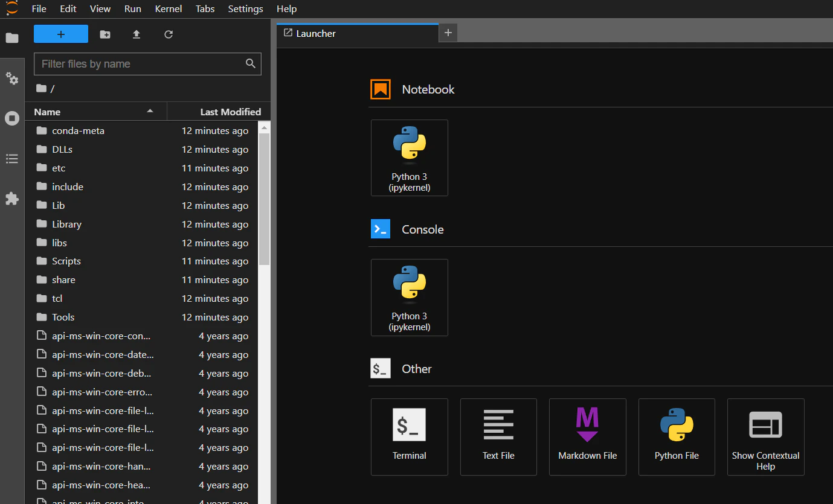Select the libs folder
Screen dimensions: 833x504
click(x=141, y=243)
